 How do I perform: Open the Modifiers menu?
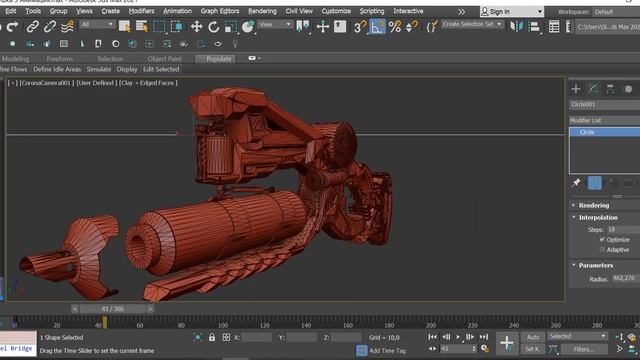point(141,11)
